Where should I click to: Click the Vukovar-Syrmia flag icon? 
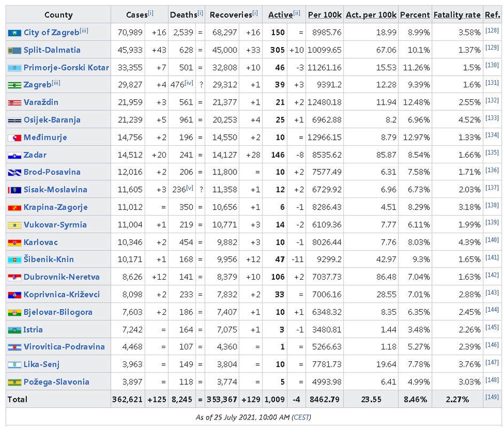(x=14, y=225)
